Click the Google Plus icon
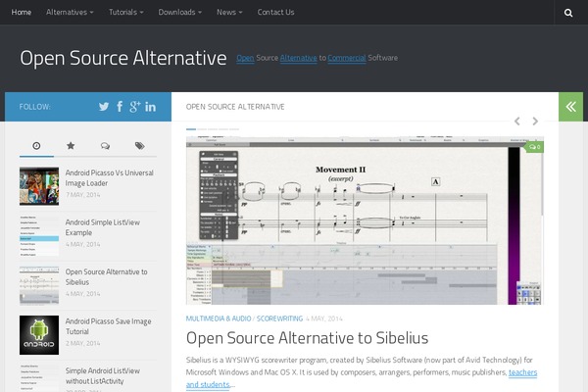The height and width of the screenshot is (392, 588). point(135,107)
